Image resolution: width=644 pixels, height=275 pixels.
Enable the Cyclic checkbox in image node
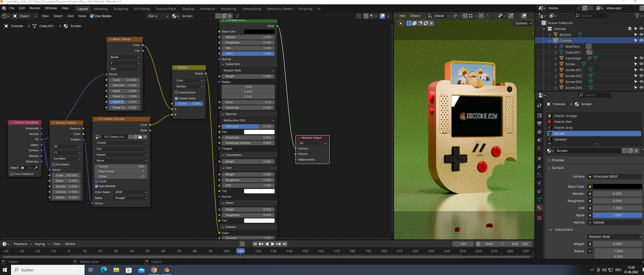[x=97, y=181]
